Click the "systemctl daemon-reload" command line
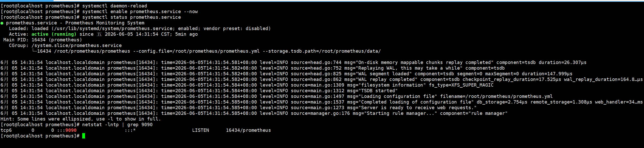This screenshot has height=148, width=644. coord(115,6)
